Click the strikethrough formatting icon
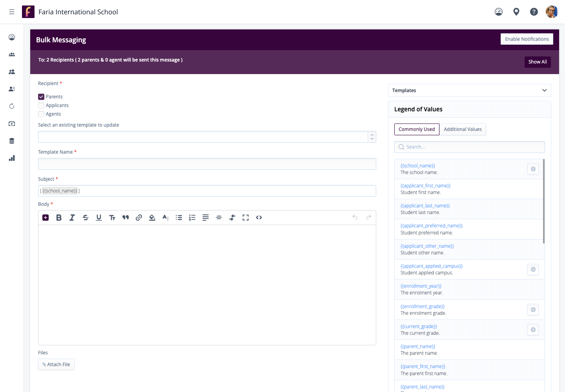The image size is (565, 392). point(85,218)
